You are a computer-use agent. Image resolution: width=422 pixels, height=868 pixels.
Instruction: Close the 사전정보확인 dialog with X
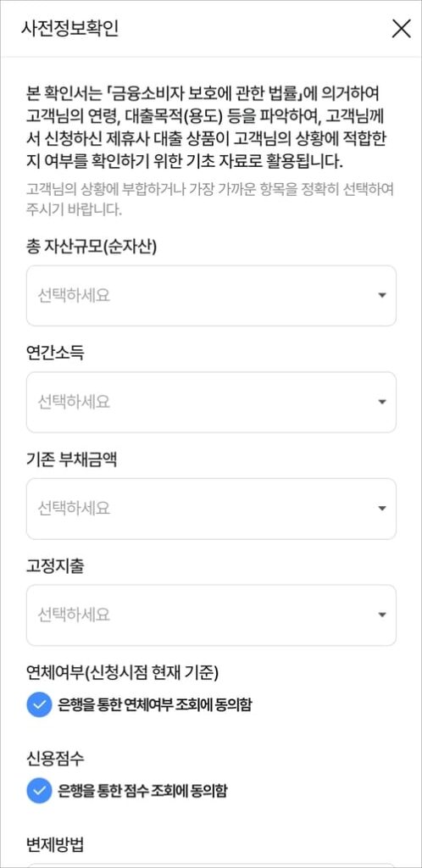click(x=401, y=28)
